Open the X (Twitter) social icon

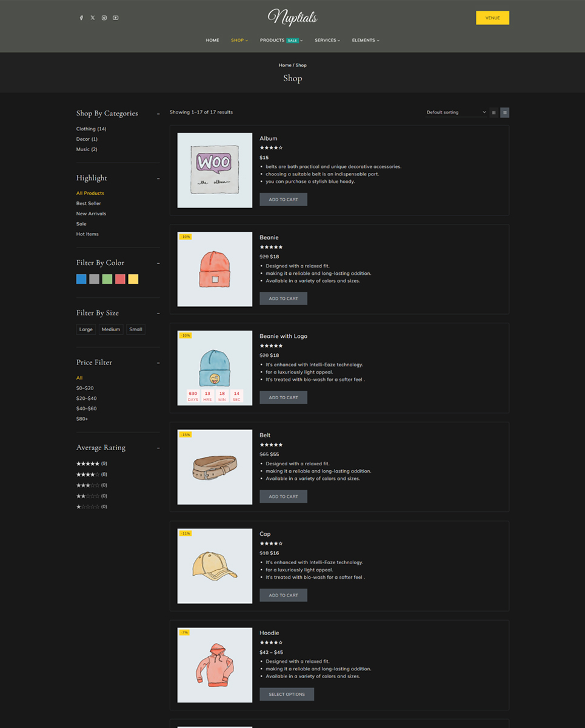pyautogui.click(x=93, y=18)
